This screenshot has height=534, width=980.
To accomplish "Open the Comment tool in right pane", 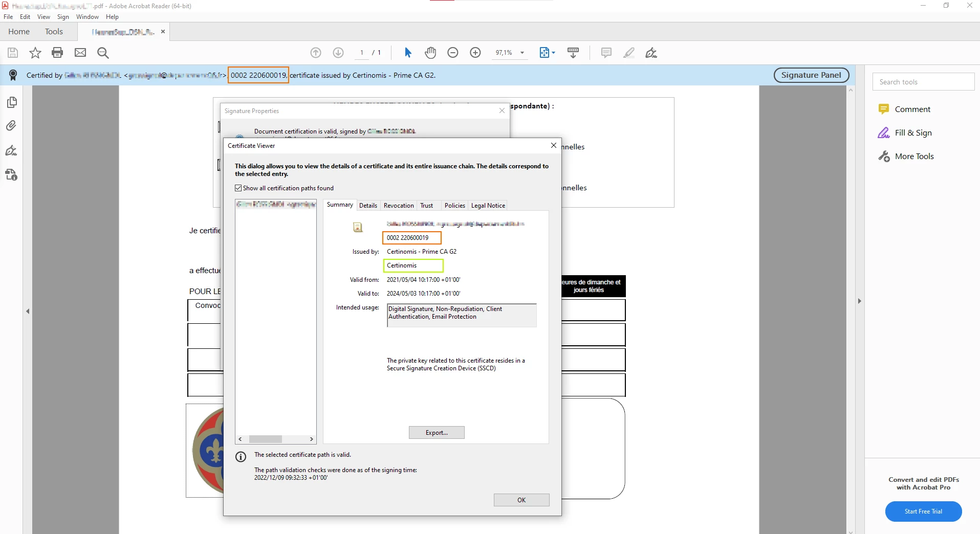I will tap(904, 109).
